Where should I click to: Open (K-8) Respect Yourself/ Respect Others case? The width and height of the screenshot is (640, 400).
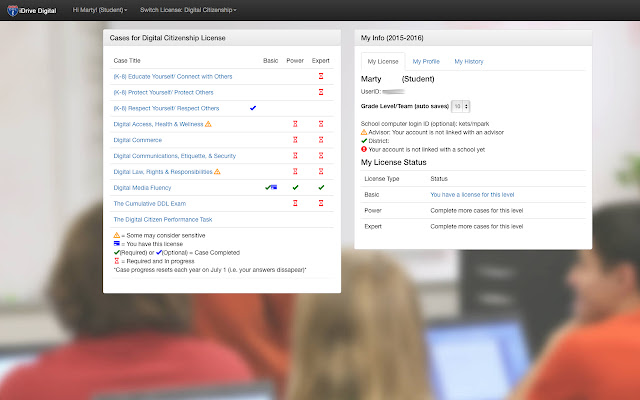166,108
